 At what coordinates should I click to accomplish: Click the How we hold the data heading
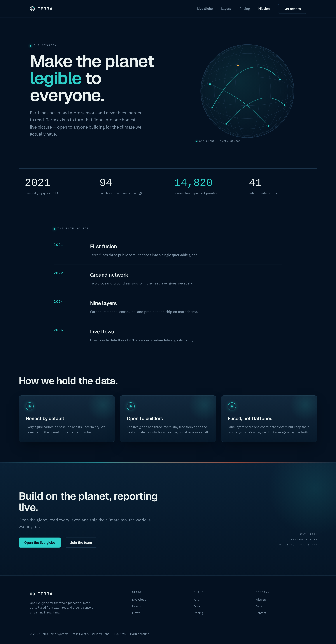pyautogui.click(x=68, y=381)
